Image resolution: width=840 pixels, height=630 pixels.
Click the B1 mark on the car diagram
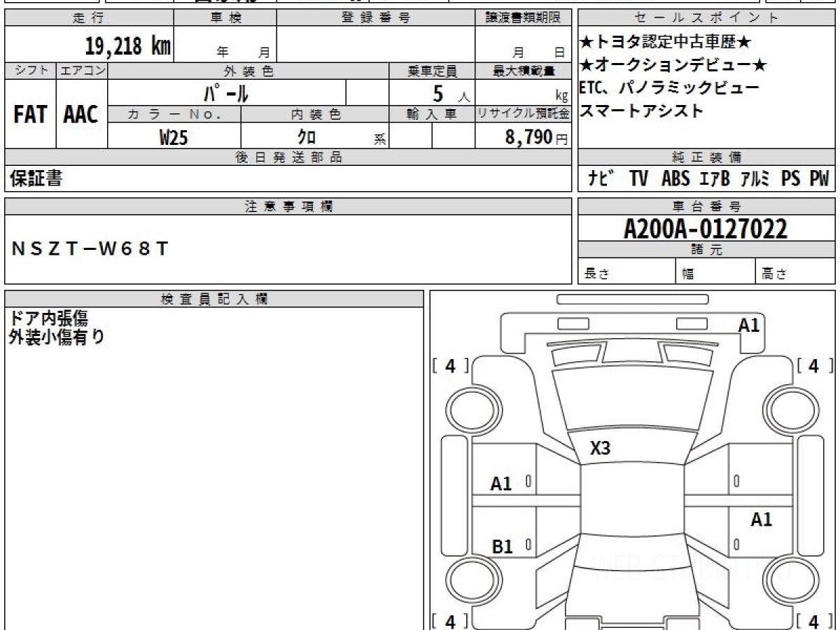(502, 547)
